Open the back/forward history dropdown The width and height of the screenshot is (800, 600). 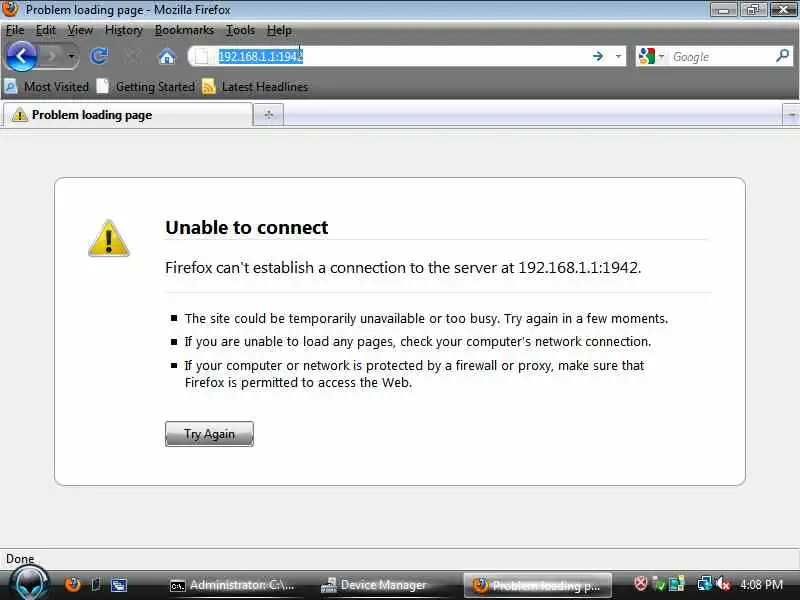click(71, 56)
